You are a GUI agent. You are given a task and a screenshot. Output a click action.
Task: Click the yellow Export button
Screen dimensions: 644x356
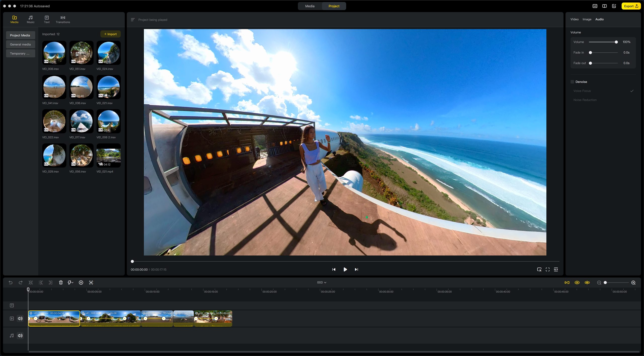tap(631, 6)
